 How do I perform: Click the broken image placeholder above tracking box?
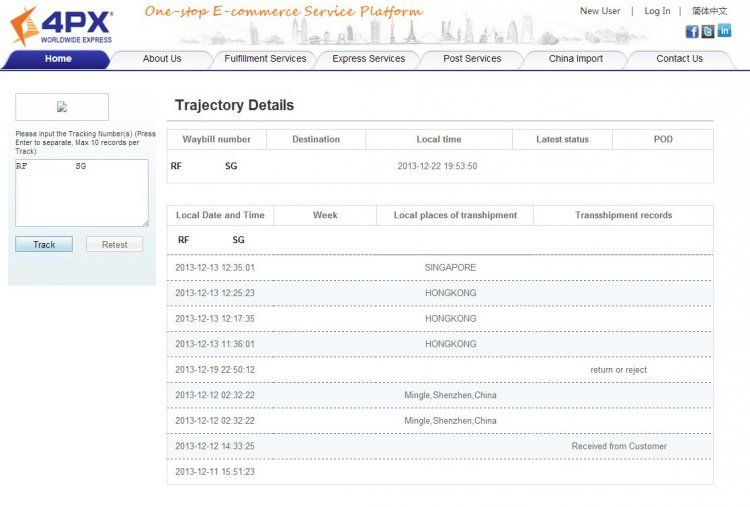click(62, 107)
